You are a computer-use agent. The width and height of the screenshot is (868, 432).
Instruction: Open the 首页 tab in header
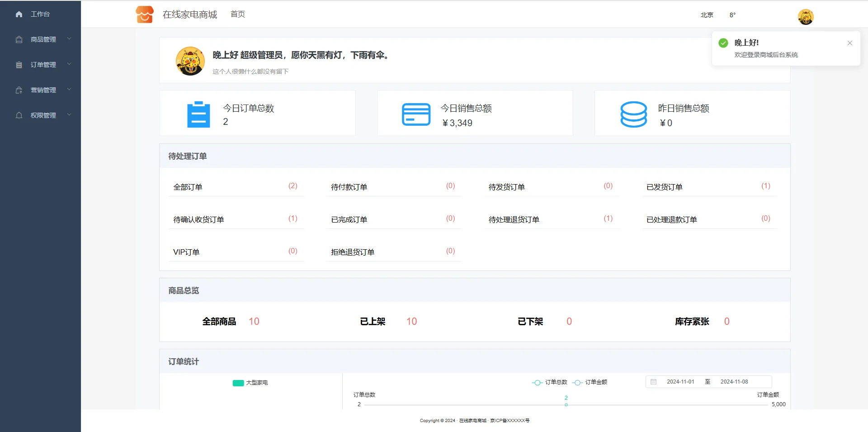coord(238,14)
